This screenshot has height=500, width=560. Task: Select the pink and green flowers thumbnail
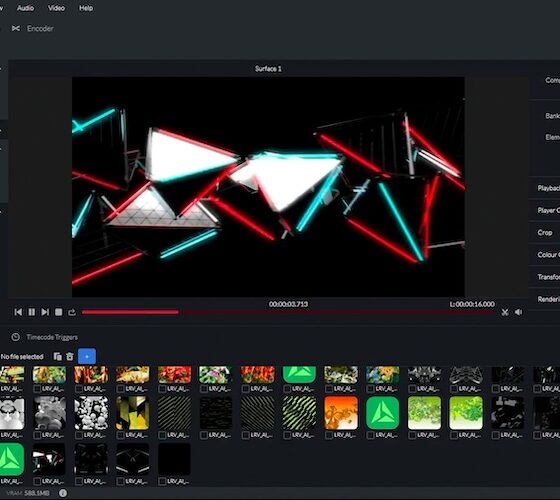pyautogui.click(x=216, y=375)
